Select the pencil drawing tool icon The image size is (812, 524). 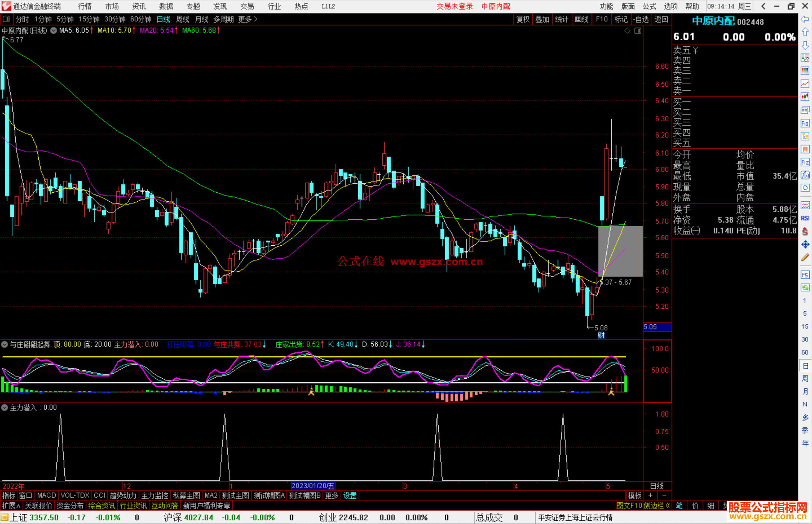point(805,258)
